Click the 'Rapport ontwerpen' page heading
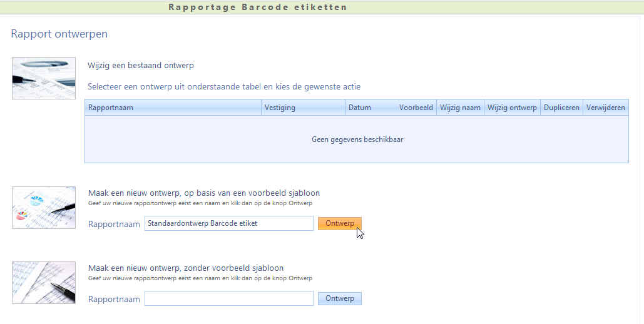The height and width of the screenshot is (324, 644). pyautogui.click(x=59, y=34)
